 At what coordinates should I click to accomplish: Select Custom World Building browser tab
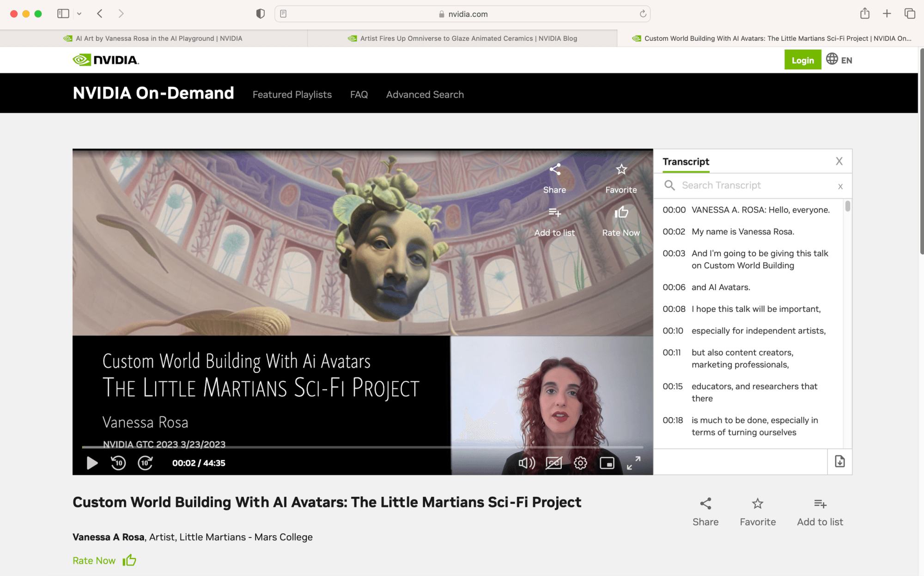[771, 38]
